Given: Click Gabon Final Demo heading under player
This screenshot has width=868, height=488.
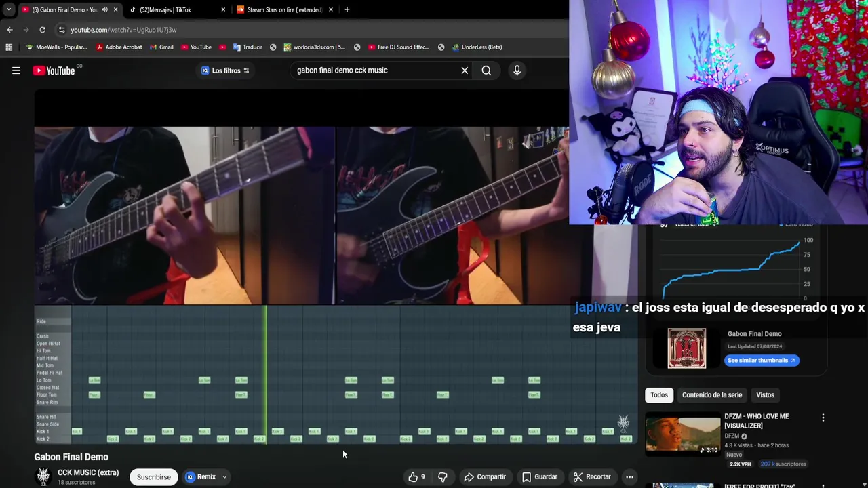Looking at the screenshot, I should click(x=71, y=457).
